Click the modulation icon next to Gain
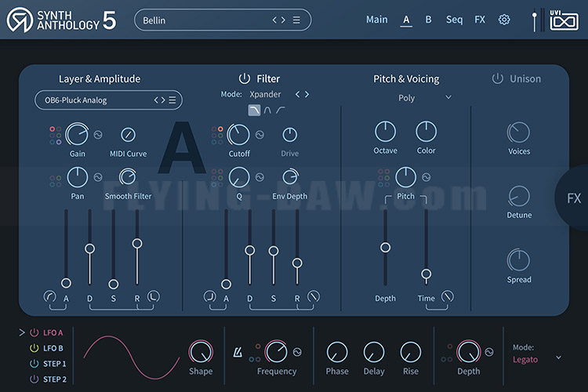The image size is (588, 392). pyautogui.click(x=98, y=135)
